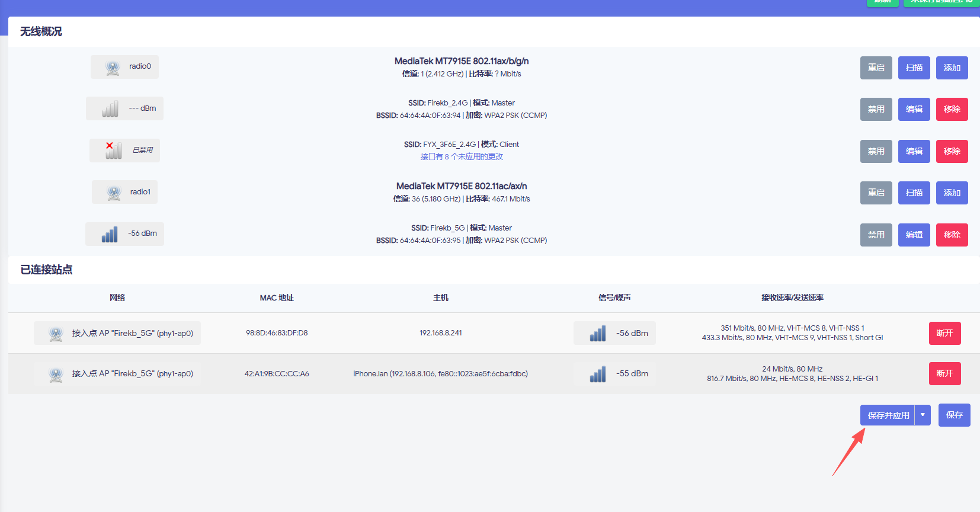Disable the Firekb_2.4G network

pos(876,109)
